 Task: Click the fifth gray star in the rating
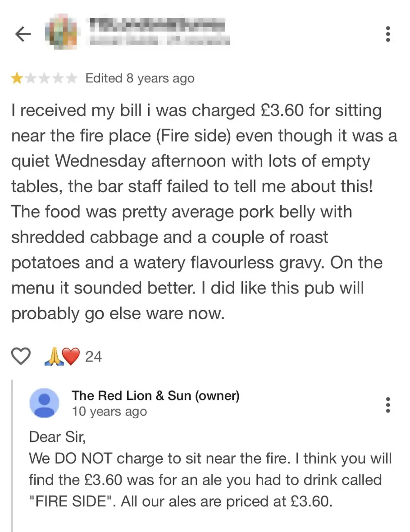pyautogui.click(x=70, y=78)
